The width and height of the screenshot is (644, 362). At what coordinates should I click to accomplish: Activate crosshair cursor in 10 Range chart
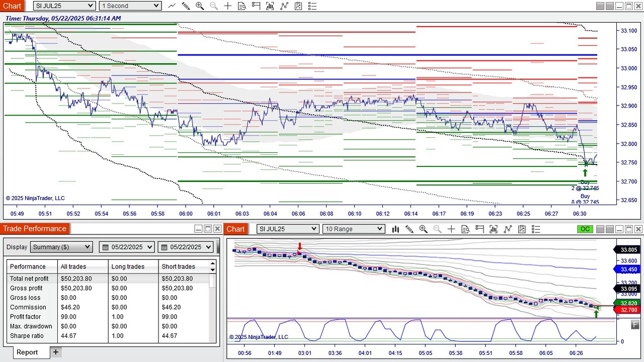tap(451, 229)
